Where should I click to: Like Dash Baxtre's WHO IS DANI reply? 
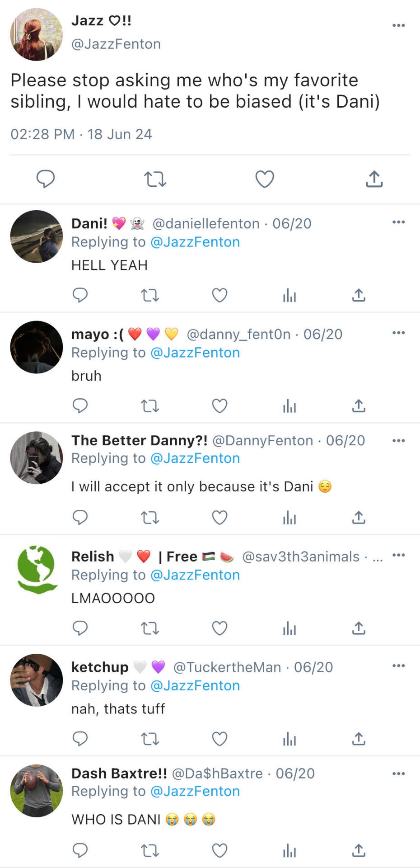click(x=219, y=850)
